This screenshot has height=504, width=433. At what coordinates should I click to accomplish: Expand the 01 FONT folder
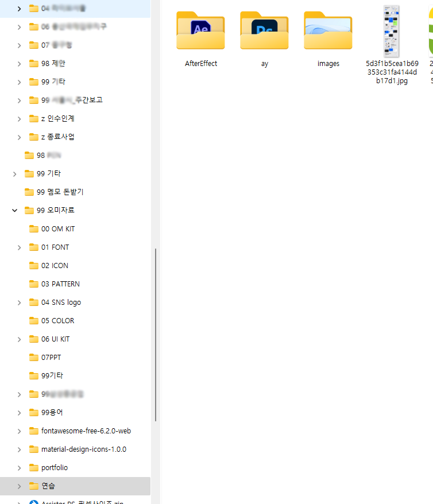pos(19,247)
